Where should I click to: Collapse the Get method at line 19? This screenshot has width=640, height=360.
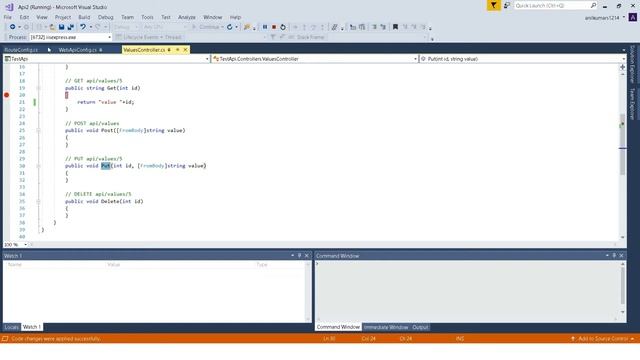[38, 88]
